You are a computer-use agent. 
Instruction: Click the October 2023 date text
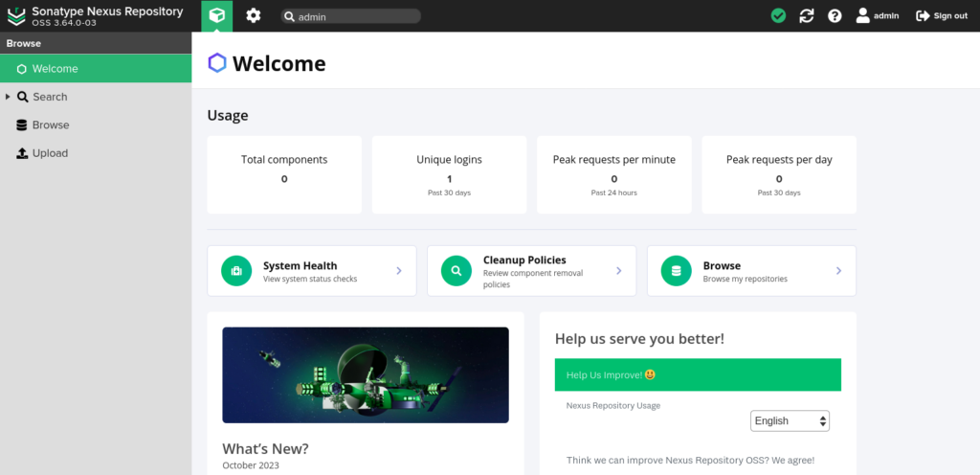point(251,465)
